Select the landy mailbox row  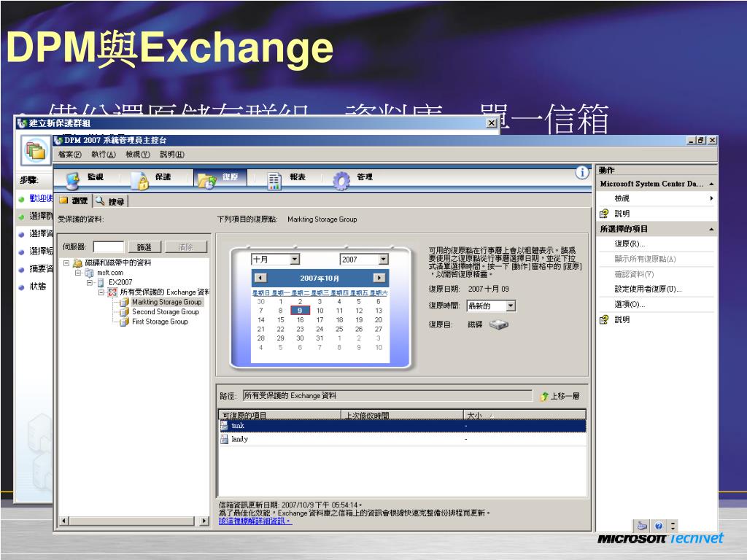click(403, 439)
